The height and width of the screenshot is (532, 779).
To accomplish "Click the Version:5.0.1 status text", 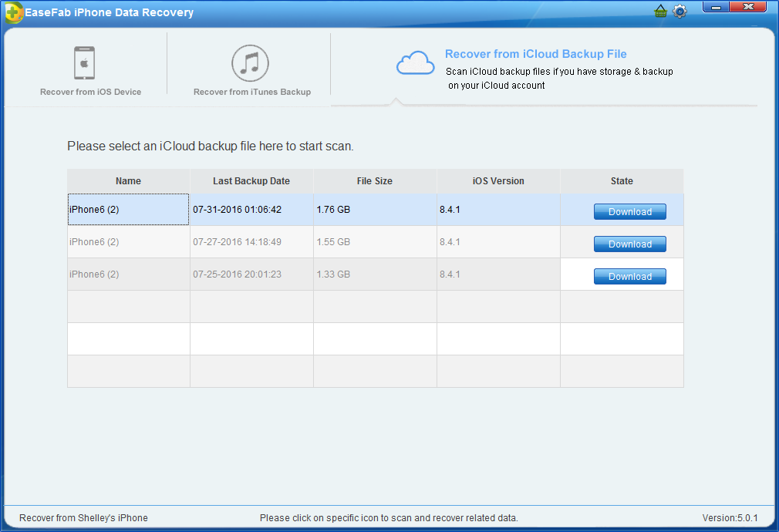I will coord(730,517).
